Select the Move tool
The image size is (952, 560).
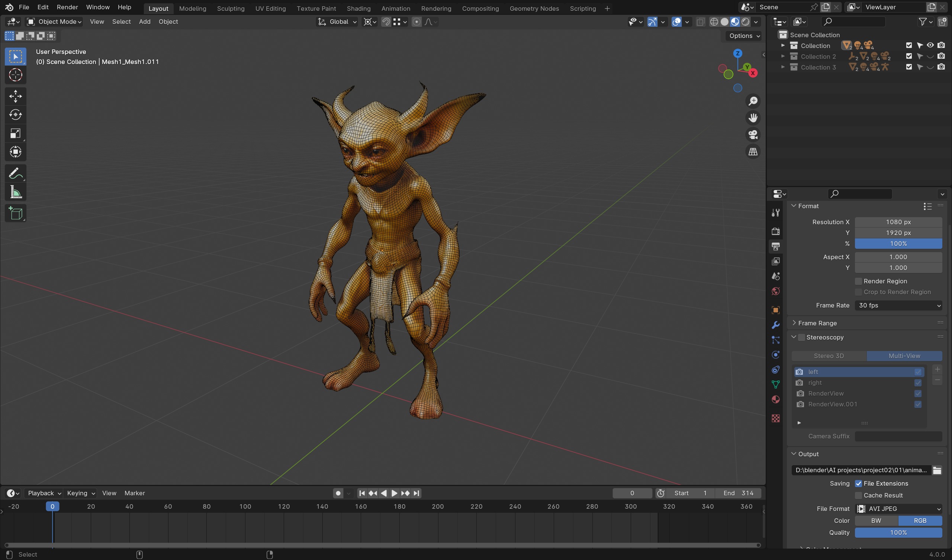[16, 96]
